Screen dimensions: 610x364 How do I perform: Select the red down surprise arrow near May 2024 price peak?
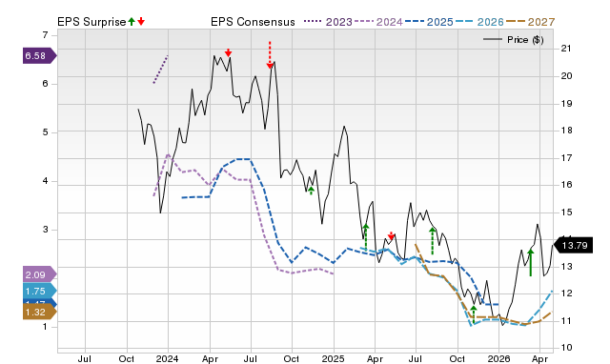click(x=229, y=52)
